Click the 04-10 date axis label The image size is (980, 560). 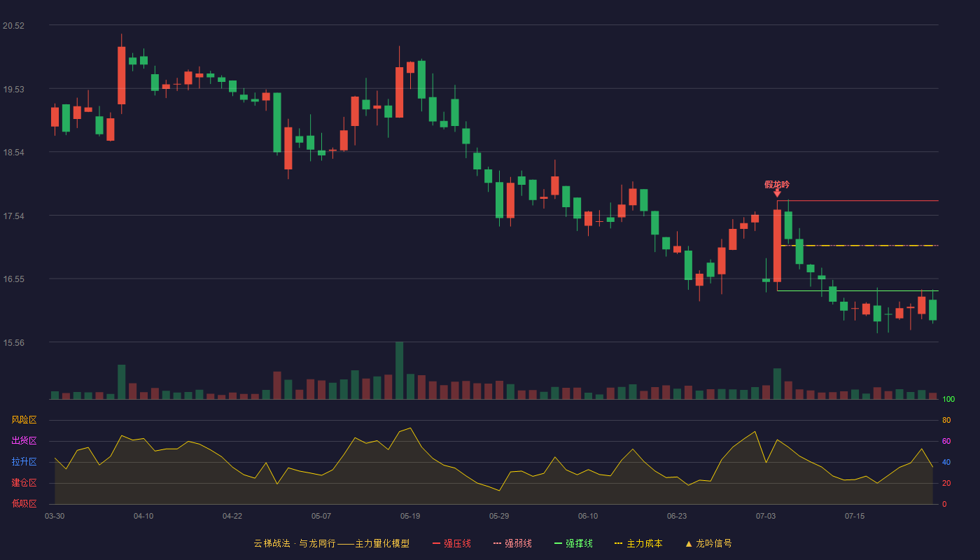tap(143, 516)
